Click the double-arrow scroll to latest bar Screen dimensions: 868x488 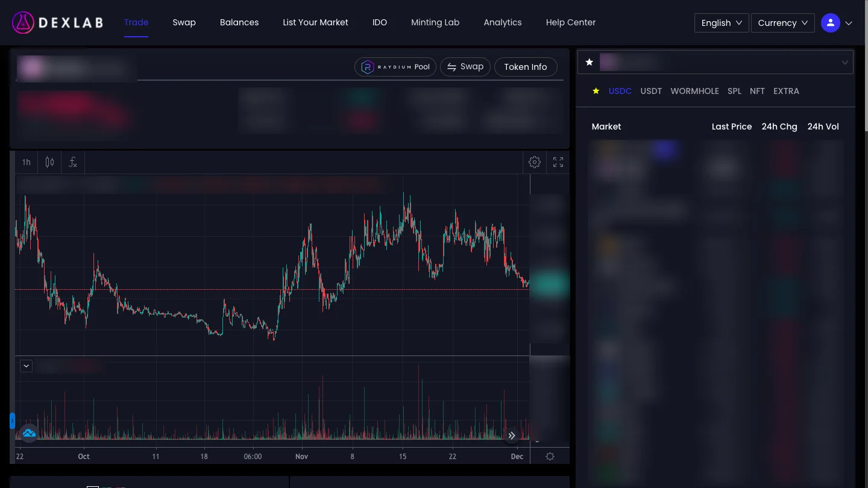[x=511, y=436]
